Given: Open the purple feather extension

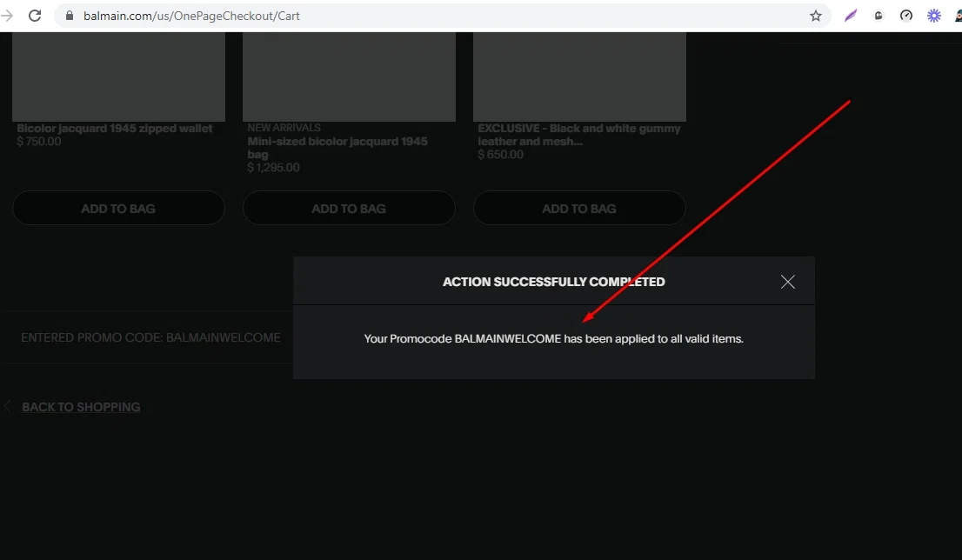Looking at the screenshot, I should (851, 16).
